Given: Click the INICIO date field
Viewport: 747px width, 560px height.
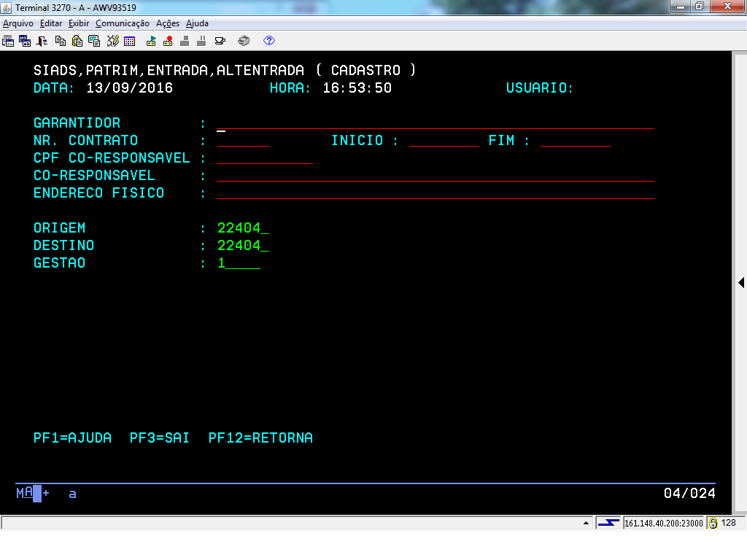Looking at the screenshot, I should pos(444,141).
